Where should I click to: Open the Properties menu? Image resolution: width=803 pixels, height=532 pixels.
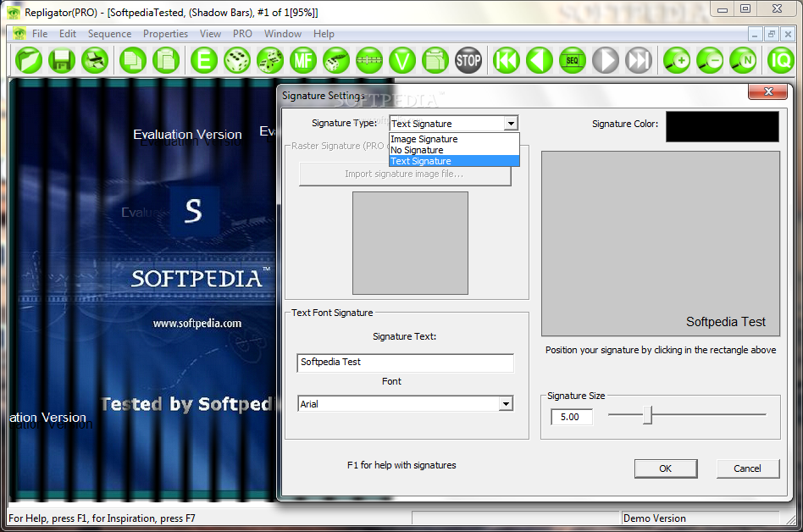pyautogui.click(x=165, y=34)
